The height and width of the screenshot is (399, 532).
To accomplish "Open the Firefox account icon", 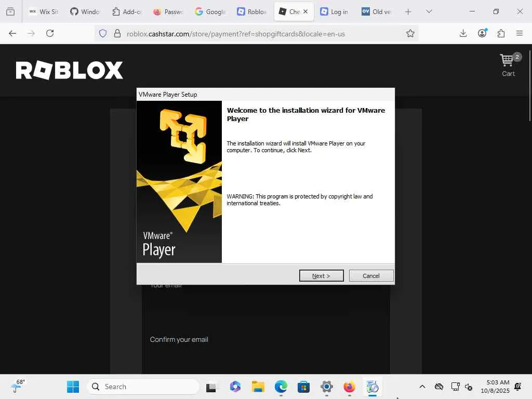I will (x=482, y=33).
